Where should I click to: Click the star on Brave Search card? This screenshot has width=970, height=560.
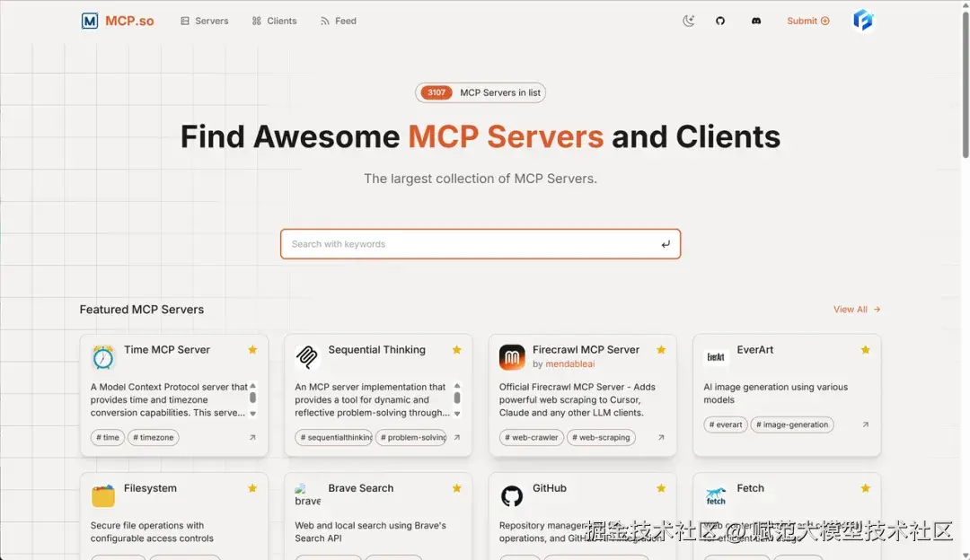[456, 488]
